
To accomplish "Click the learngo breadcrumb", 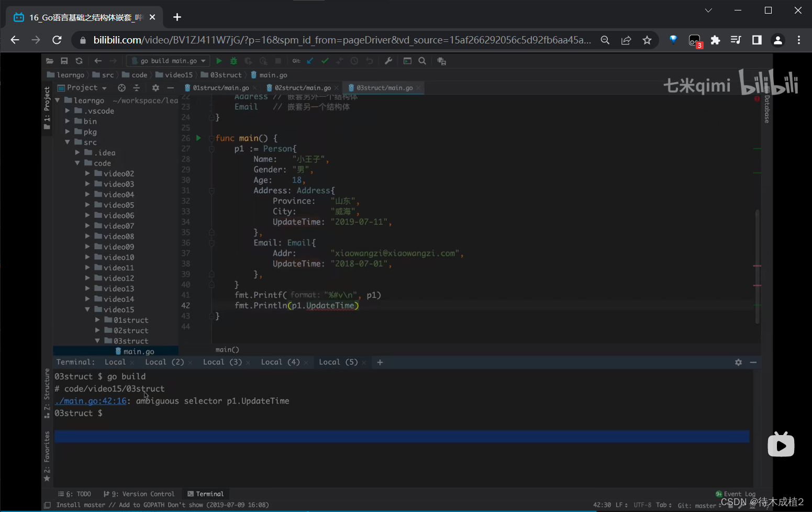I will pyautogui.click(x=65, y=75).
